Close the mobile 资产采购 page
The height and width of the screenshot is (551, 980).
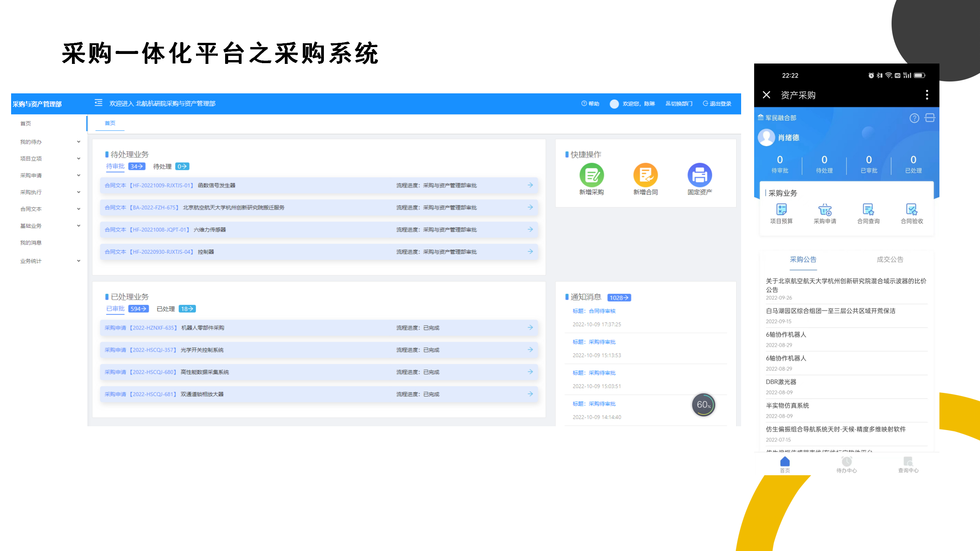pos(766,95)
